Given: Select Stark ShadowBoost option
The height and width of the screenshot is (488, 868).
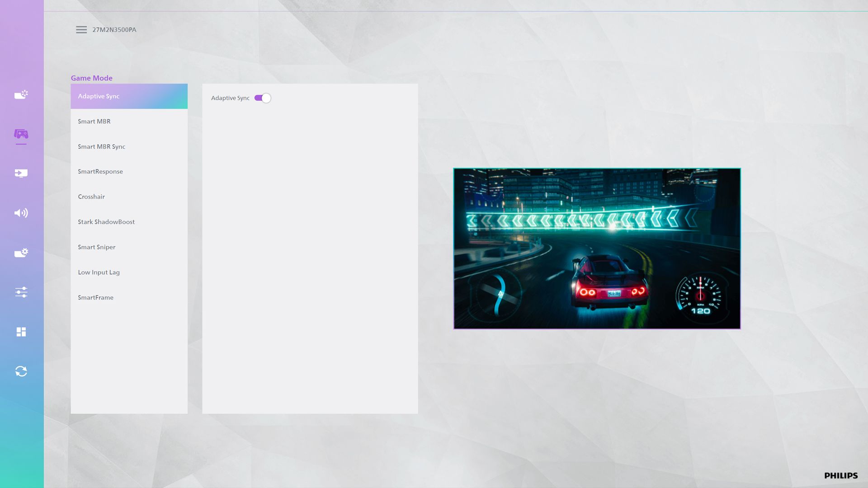Looking at the screenshot, I should [129, 222].
